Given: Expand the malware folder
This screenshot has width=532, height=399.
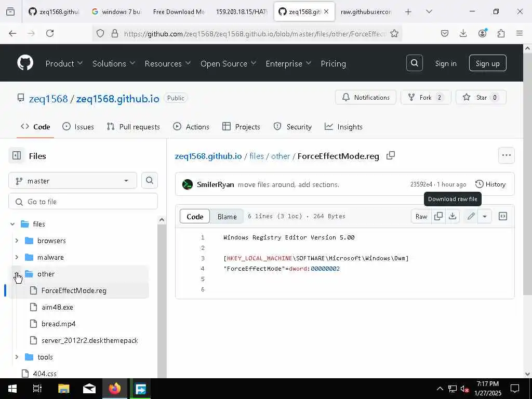Looking at the screenshot, I should [17, 257].
